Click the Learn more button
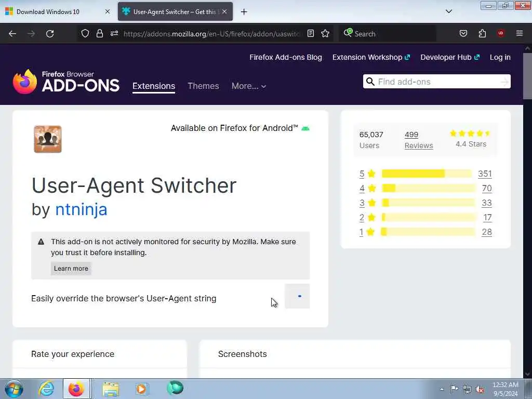532x399 pixels. click(x=71, y=269)
